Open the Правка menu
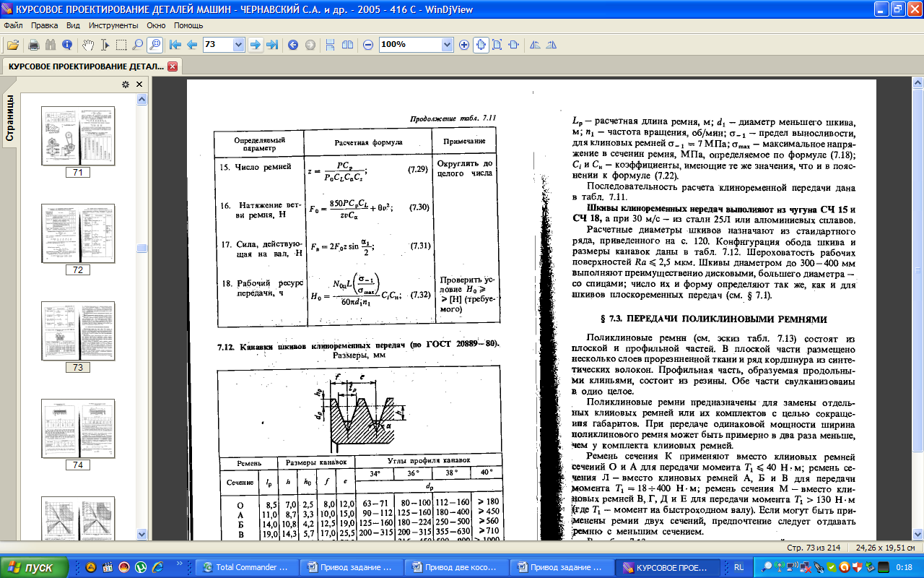The image size is (924, 578). click(x=45, y=25)
